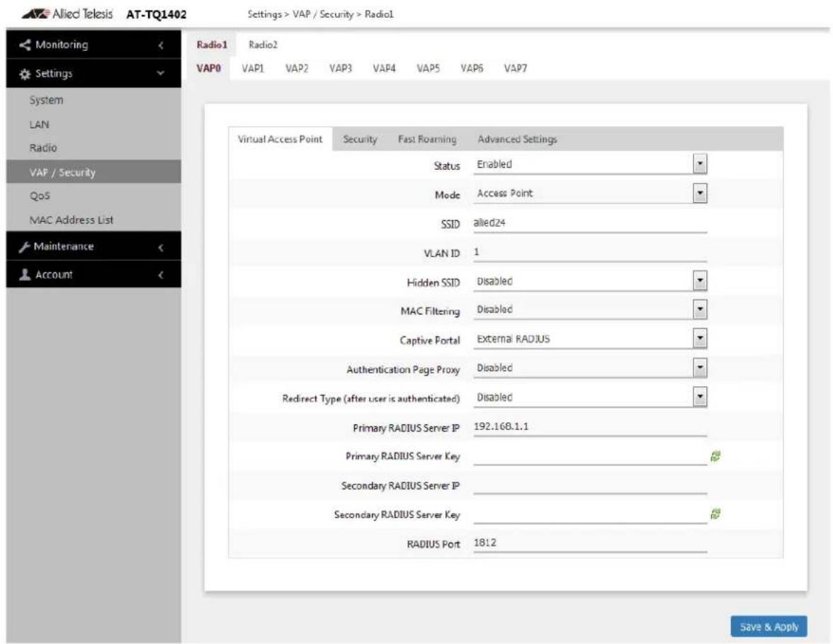Select the VAP3 tab

coord(340,68)
